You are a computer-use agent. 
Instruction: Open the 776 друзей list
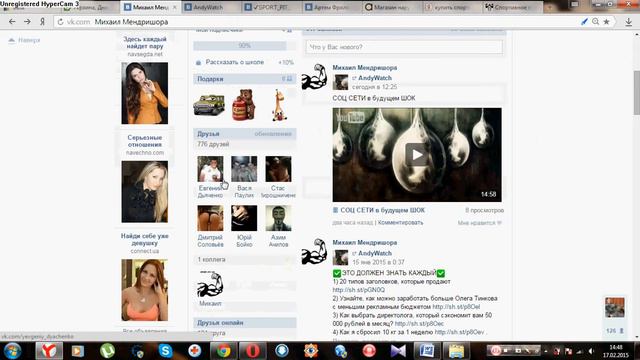pos(213,144)
